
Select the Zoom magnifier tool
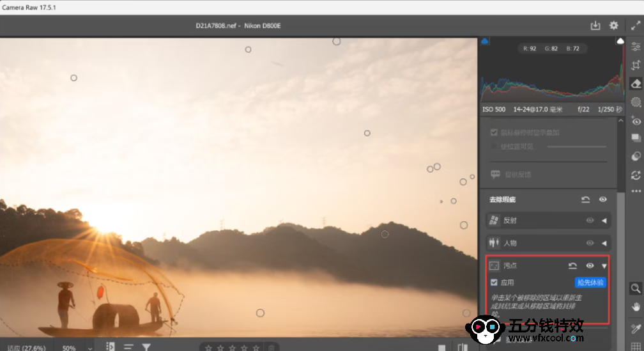636,288
